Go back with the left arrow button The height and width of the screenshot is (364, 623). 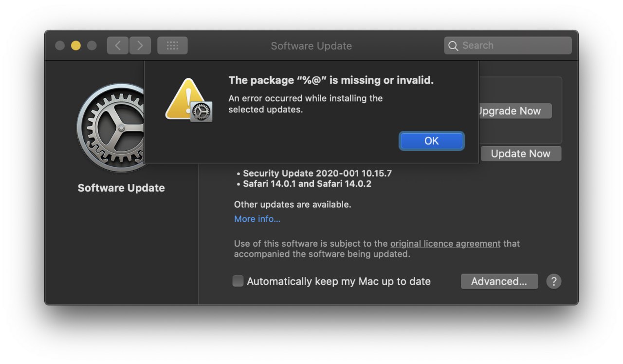tap(118, 46)
